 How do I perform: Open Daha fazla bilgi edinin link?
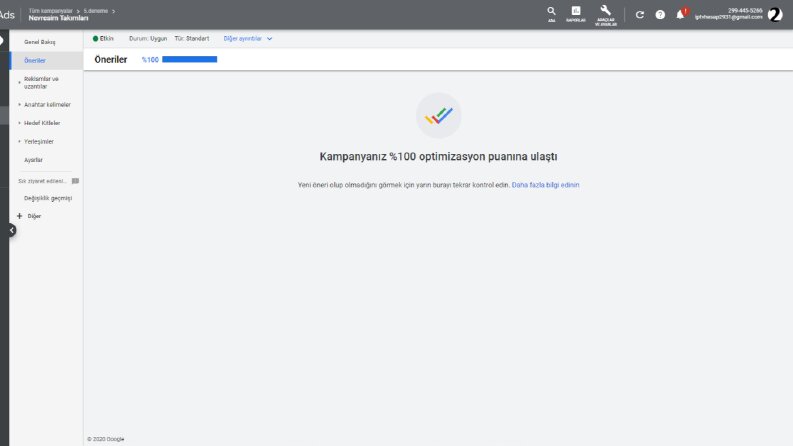coord(545,185)
